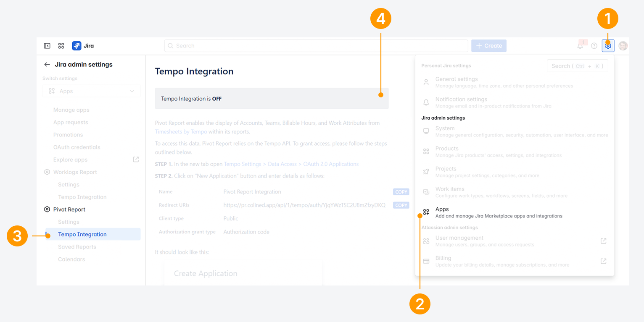The image size is (644, 322).
Task: Click the 'Authorization code' grant type value
Action: click(x=246, y=232)
